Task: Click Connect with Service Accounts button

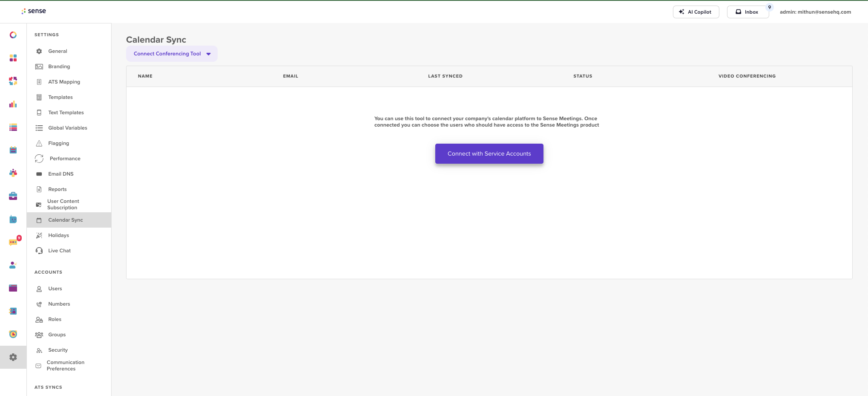Action: (489, 153)
